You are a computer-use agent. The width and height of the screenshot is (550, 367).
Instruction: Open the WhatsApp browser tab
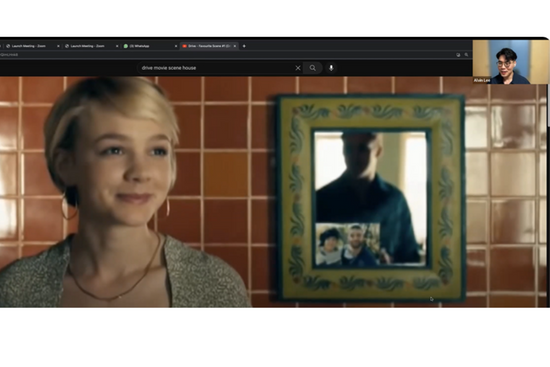[x=149, y=46]
